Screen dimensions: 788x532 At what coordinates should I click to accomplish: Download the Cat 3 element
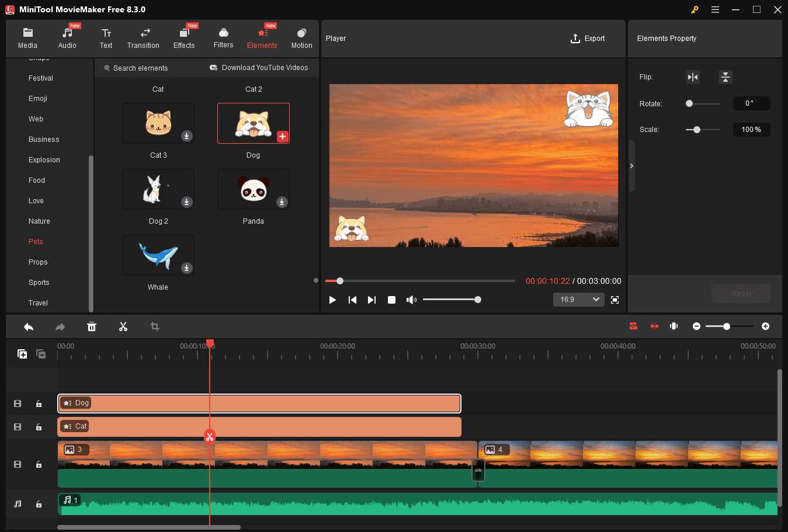[x=186, y=136]
